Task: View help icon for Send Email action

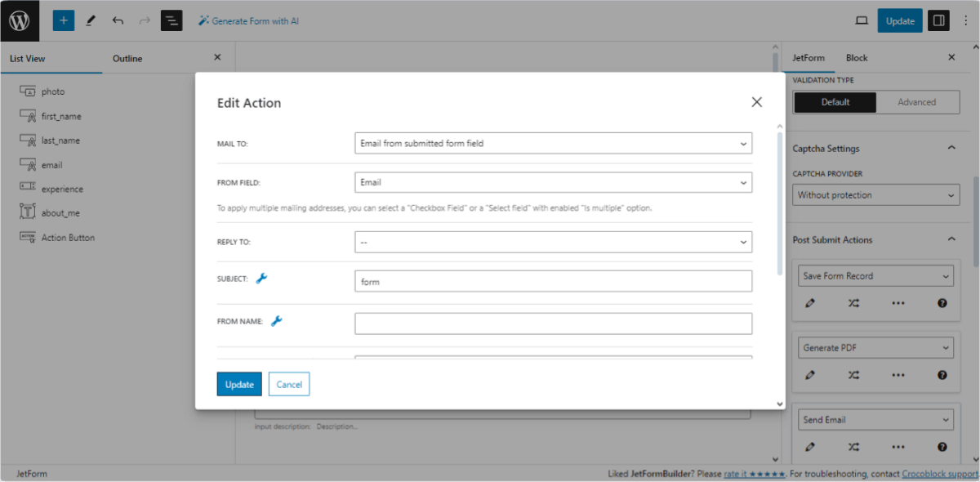Action: pos(942,447)
